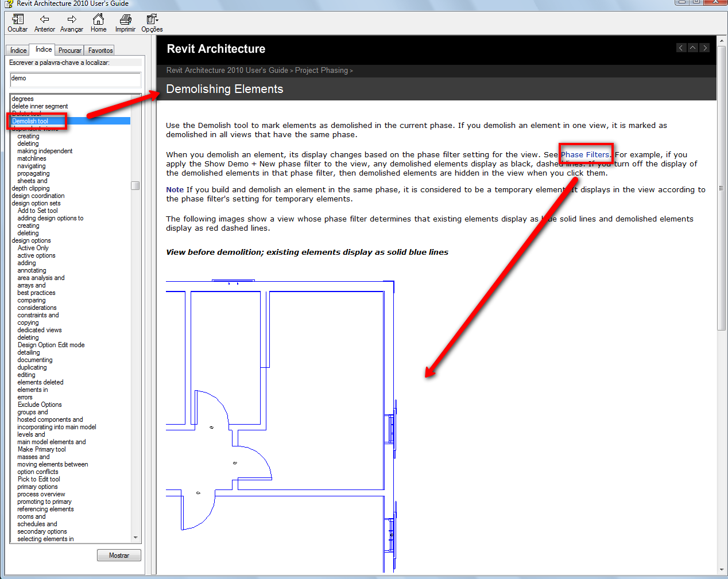Click the Ocultar (hide) toolbar icon

tap(17, 23)
